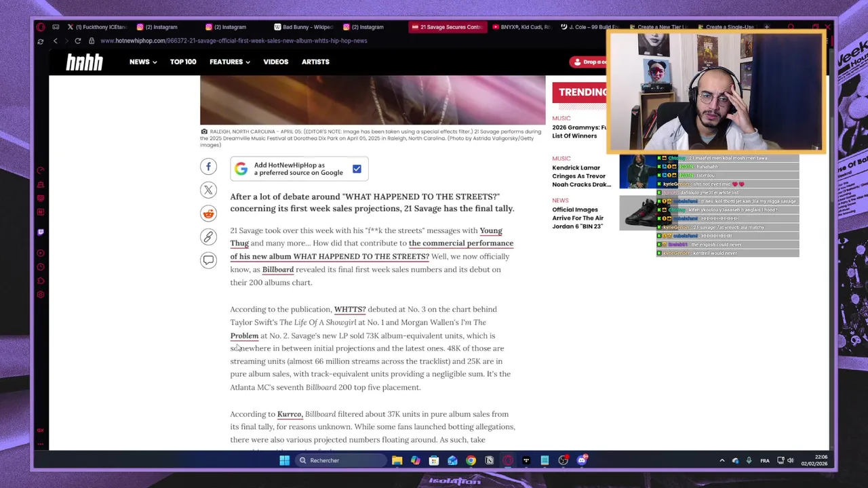Open Kendrick Lamar article thumbnail

(637, 171)
